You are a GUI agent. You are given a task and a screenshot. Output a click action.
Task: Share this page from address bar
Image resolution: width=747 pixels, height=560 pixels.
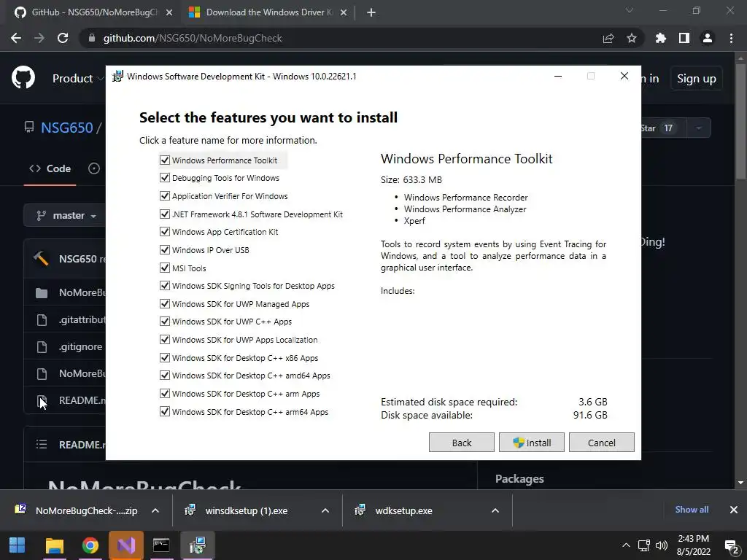click(608, 38)
